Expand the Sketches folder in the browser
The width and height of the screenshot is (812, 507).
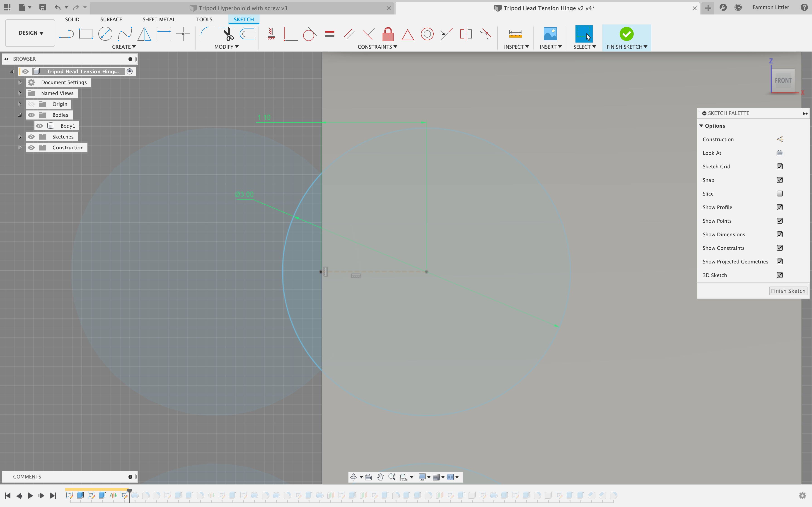pos(19,136)
